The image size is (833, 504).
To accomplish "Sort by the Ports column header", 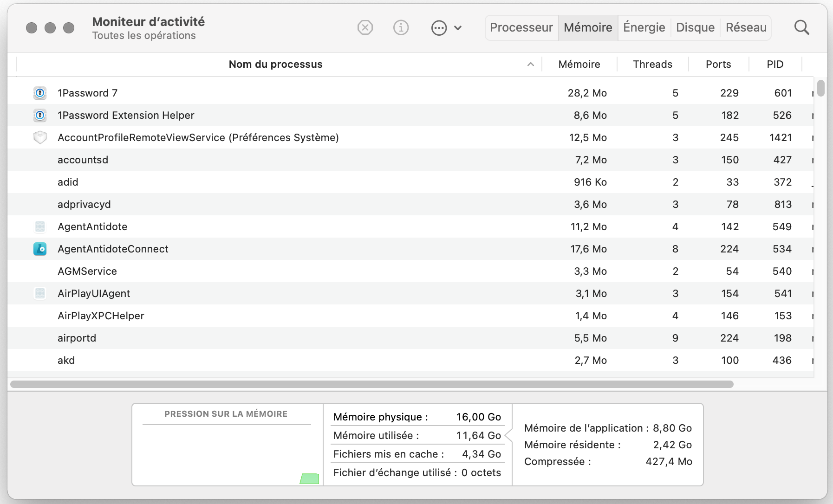I will point(718,65).
